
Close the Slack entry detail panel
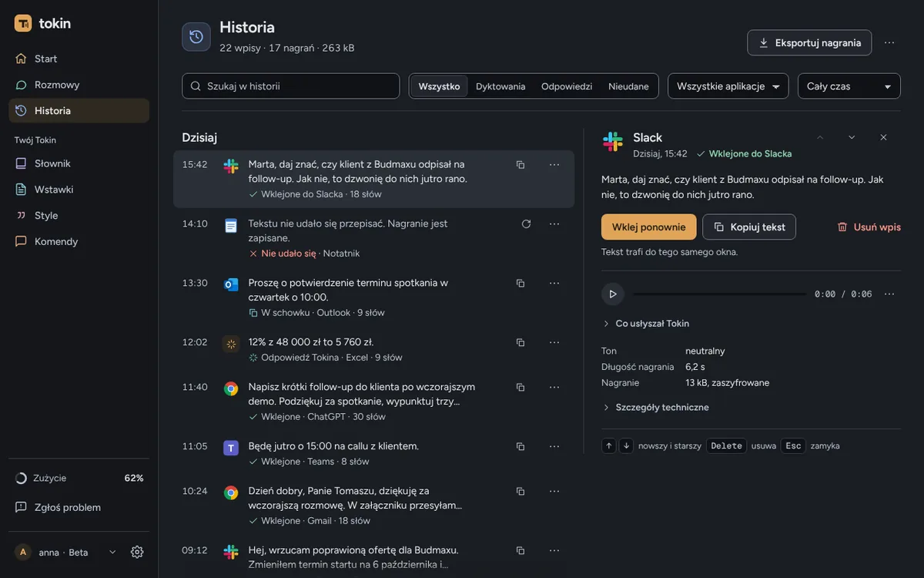883,137
